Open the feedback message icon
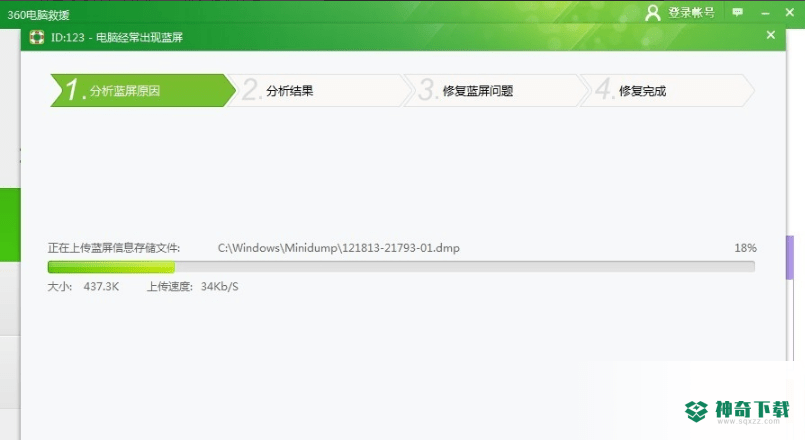 (x=737, y=12)
